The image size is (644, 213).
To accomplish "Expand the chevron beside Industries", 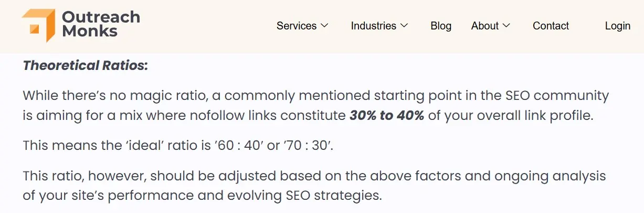I will [404, 26].
